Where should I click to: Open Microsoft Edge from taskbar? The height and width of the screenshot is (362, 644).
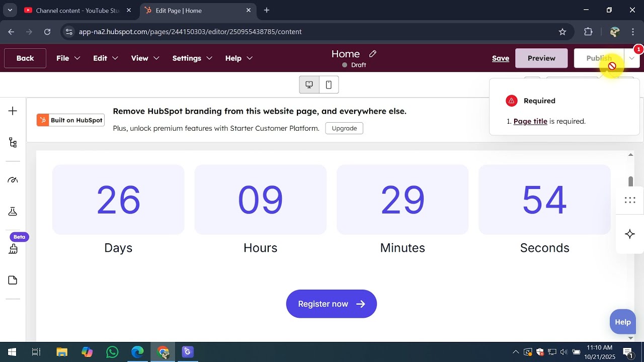[x=137, y=352]
